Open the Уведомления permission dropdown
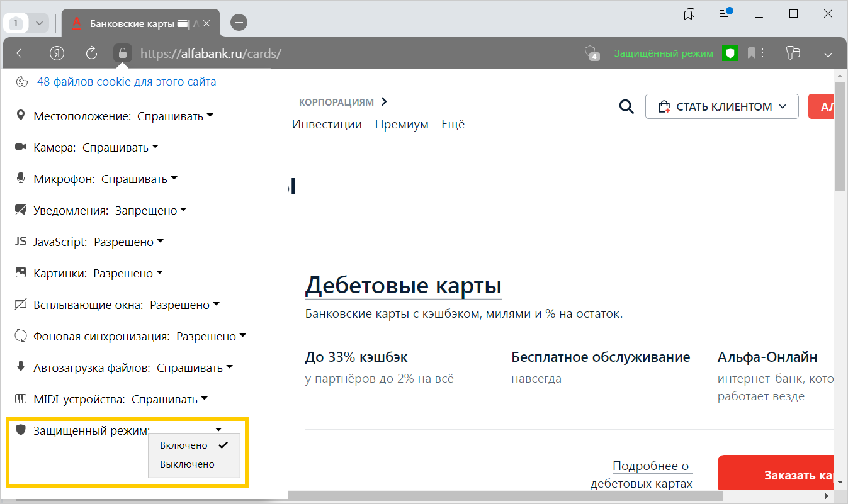848x504 pixels. click(x=151, y=211)
